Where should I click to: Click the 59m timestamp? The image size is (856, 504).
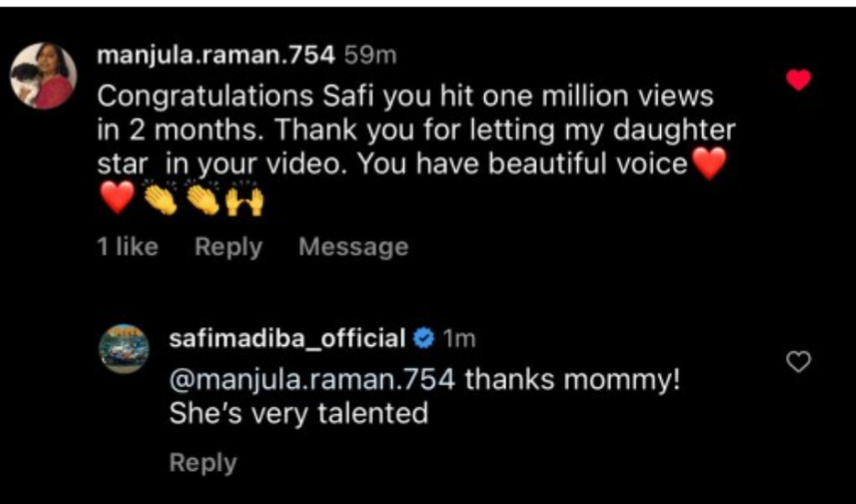coord(369,56)
